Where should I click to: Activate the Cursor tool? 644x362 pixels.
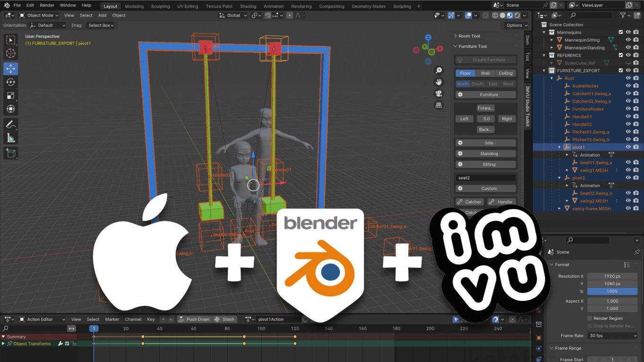(x=10, y=54)
